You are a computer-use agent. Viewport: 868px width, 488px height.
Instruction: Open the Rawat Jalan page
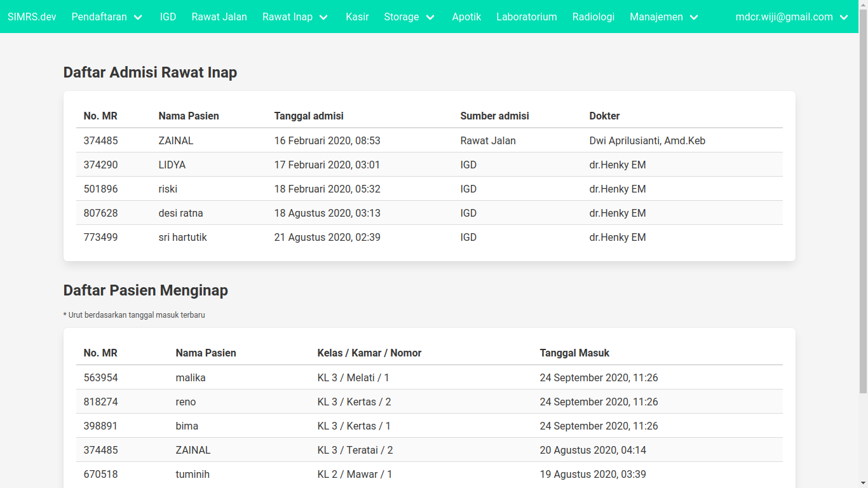point(219,17)
